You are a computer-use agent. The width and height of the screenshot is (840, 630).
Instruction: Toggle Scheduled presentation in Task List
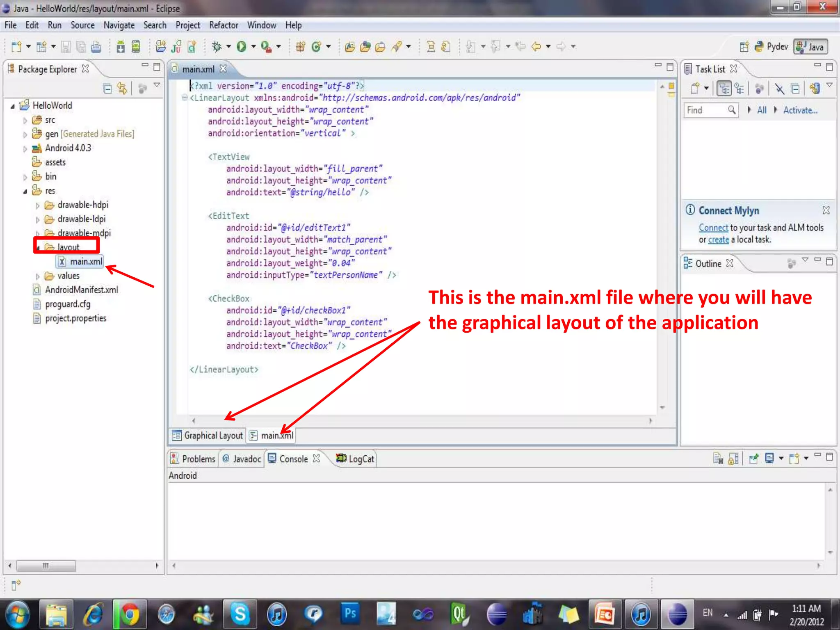click(x=740, y=88)
